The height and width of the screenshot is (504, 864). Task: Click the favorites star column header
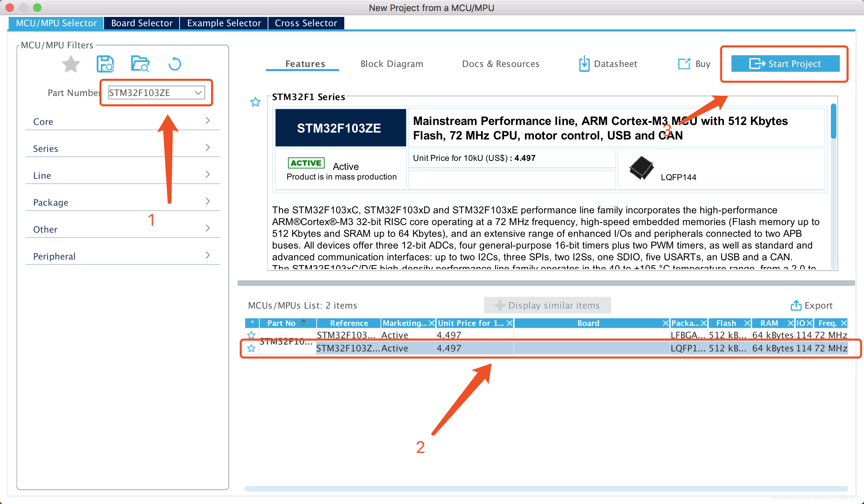[x=252, y=323]
